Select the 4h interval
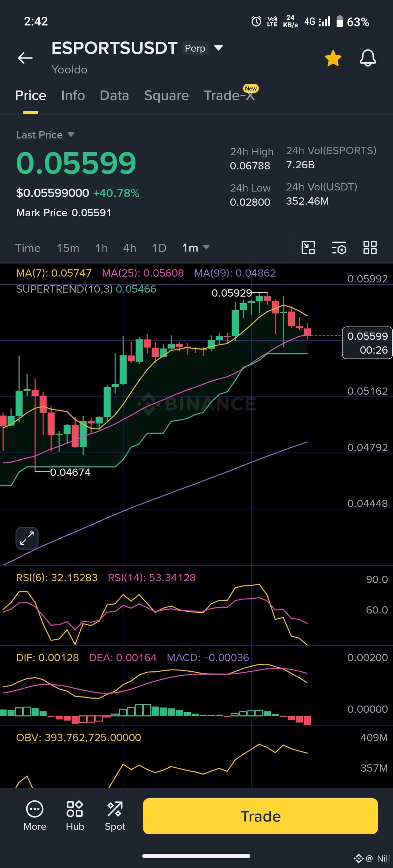This screenshot has height=868, width=393. point(130,248)
